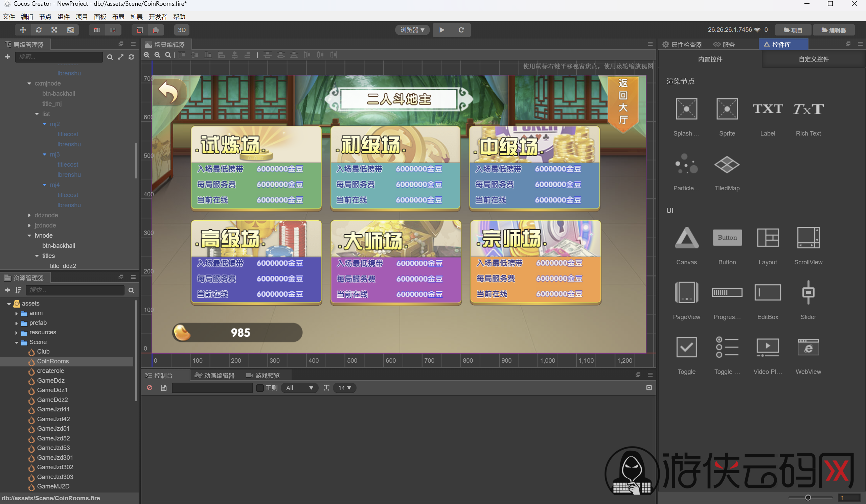Run the scene preview play button
Screen dimensions: 866x504
pyautogui.click(x=442, y=30)
